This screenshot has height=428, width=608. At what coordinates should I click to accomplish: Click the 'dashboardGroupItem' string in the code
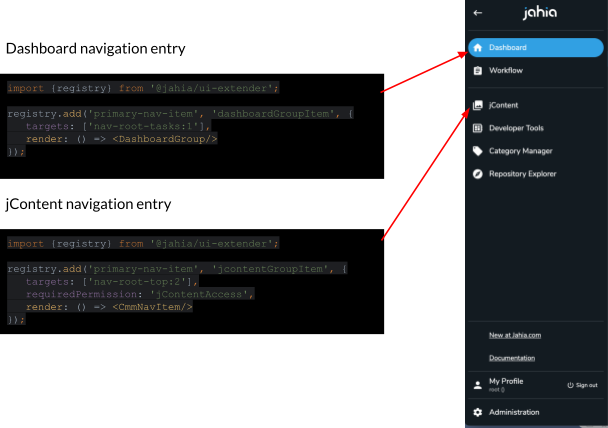tap(273, 114)
